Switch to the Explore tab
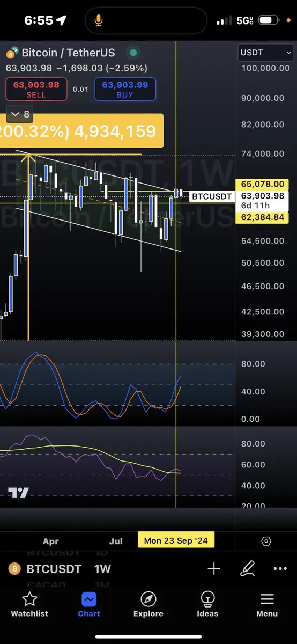This screenshot has width=297, height=644. [148, 604]
